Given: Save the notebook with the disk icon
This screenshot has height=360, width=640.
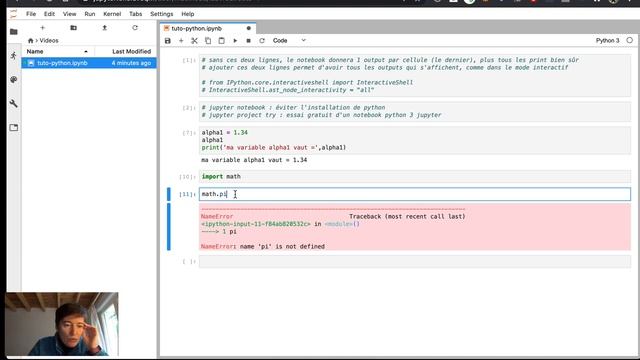Looking at the screenshot, I should pyautogui.click(x=167, y=40).
